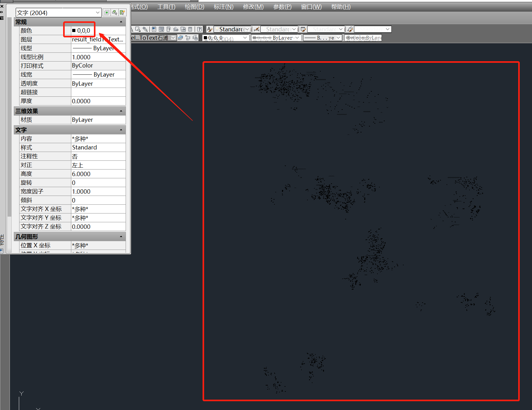The width and height of the screenshot is (532, 410).
Task: Open the 修改(M) menu
Action: pyautogui.click(x=253, y=7)
